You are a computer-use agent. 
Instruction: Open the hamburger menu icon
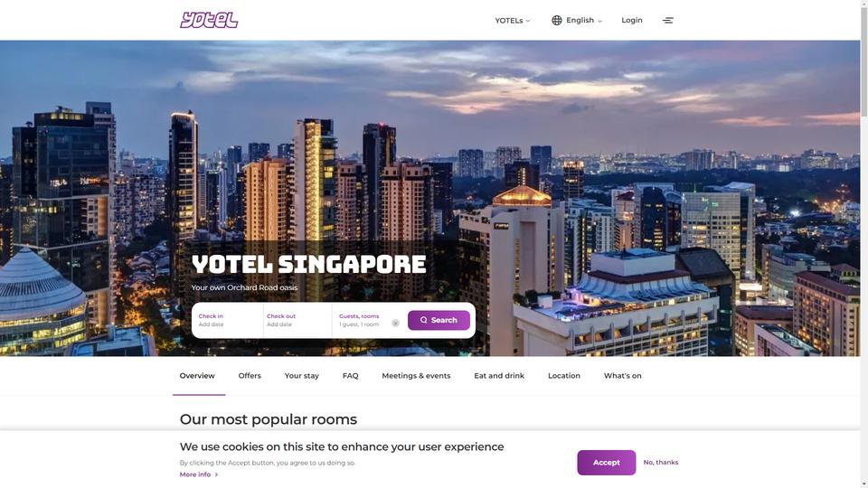667,20
